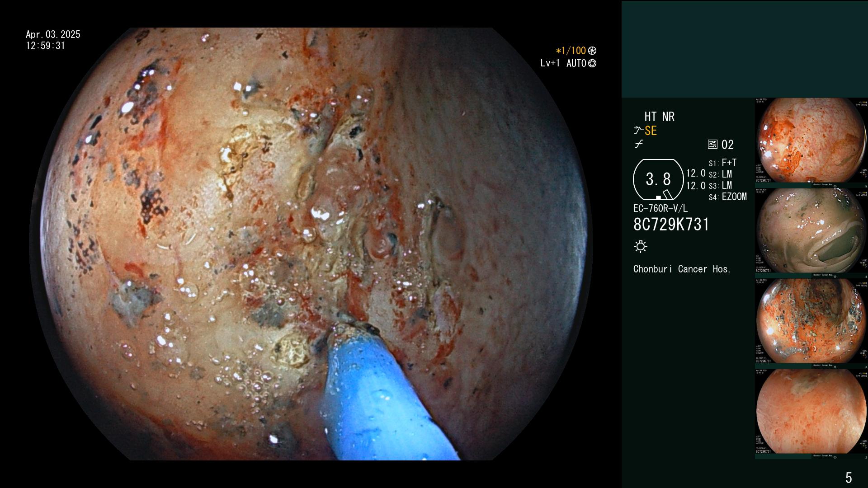Click the shutter speed icon beside *1/100
868x488 pixels.
click(x=592, y=51)
